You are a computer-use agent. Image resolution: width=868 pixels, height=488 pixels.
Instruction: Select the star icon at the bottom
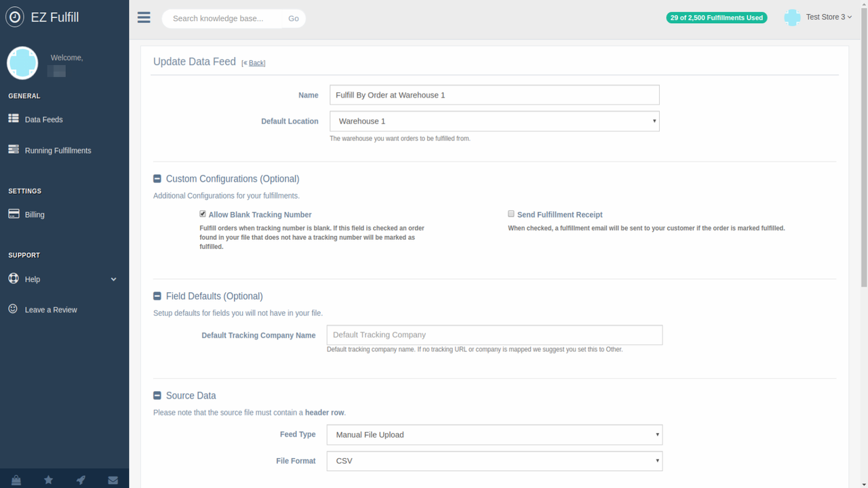pyautogui.click(x=47, y=479)
